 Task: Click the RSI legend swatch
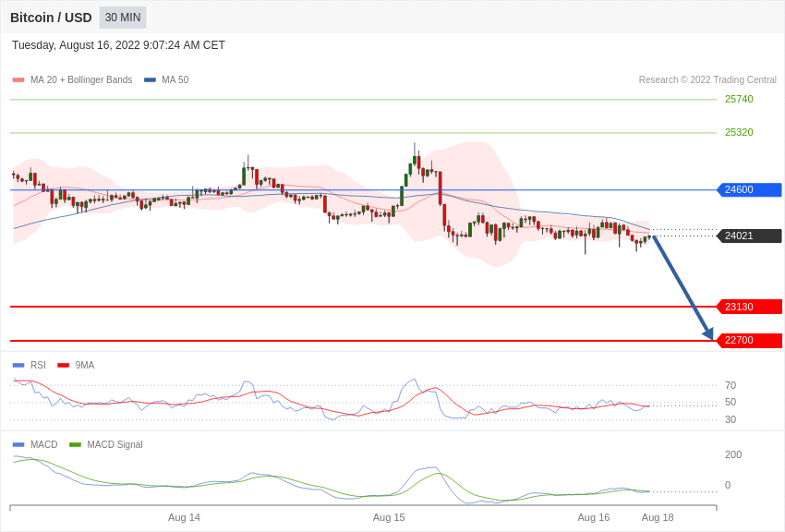click(18, 366)
